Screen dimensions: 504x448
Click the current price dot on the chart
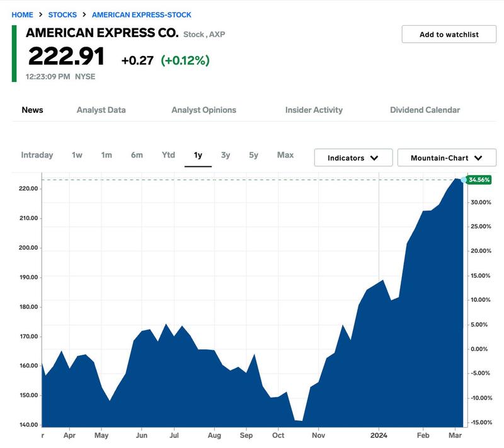point(464,180)
